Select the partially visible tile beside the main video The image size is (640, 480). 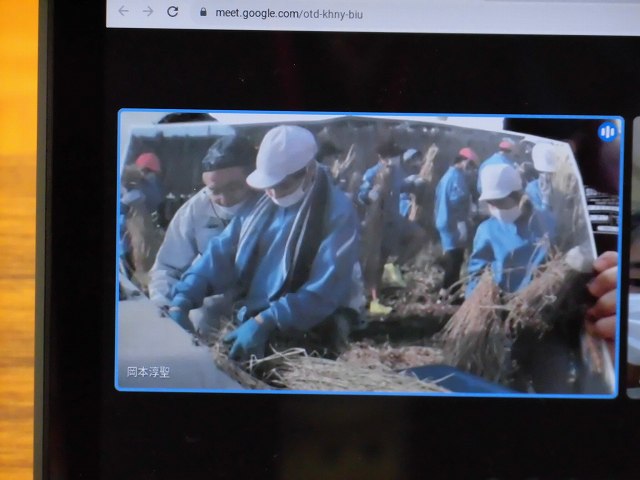pyautogui.click(x=634, y=257)
